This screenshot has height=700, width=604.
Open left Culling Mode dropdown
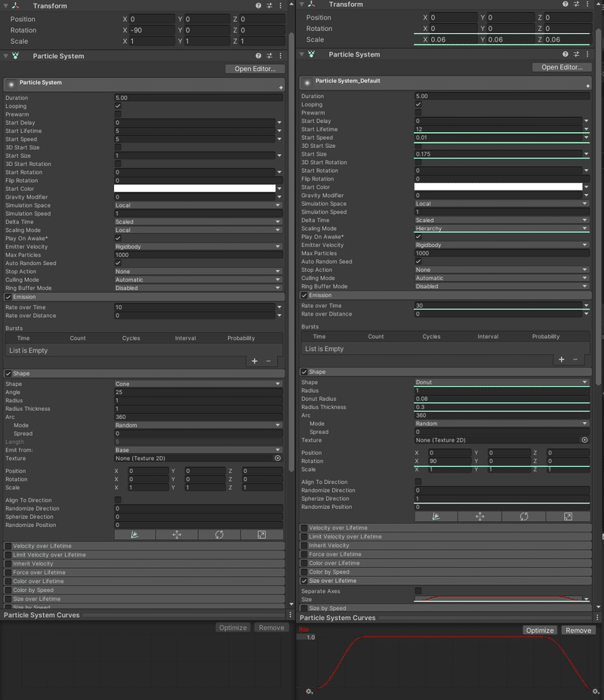[x=199, y=280]
